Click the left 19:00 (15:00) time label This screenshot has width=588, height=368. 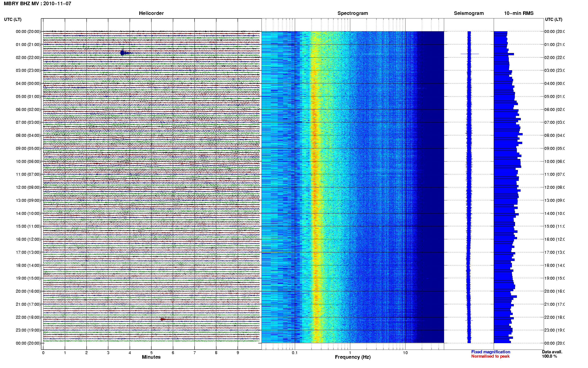28,278
